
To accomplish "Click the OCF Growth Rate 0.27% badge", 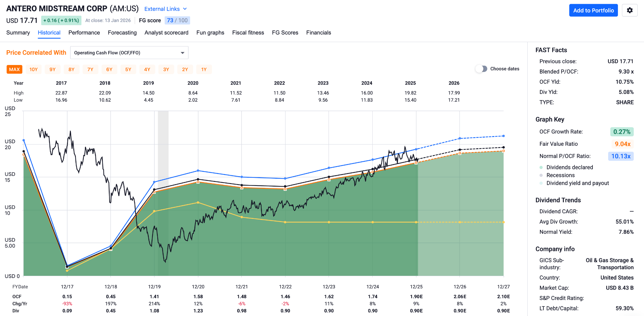I will 622,132.
